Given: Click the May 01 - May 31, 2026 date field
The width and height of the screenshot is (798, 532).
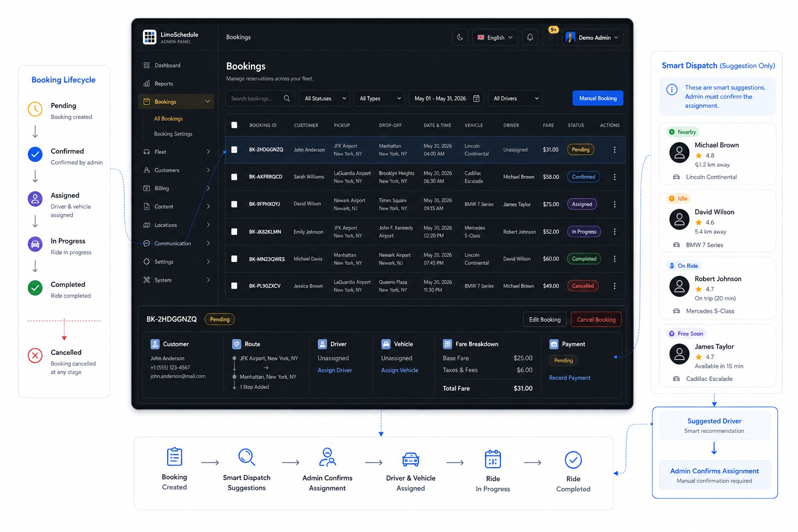Looking at the screenshot, I should tap(446, 98).
